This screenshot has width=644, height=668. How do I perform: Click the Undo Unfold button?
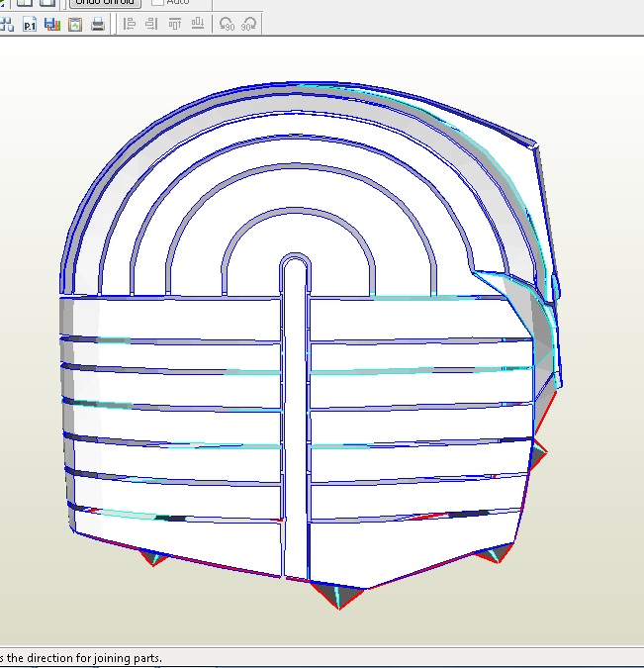[105, 3]
